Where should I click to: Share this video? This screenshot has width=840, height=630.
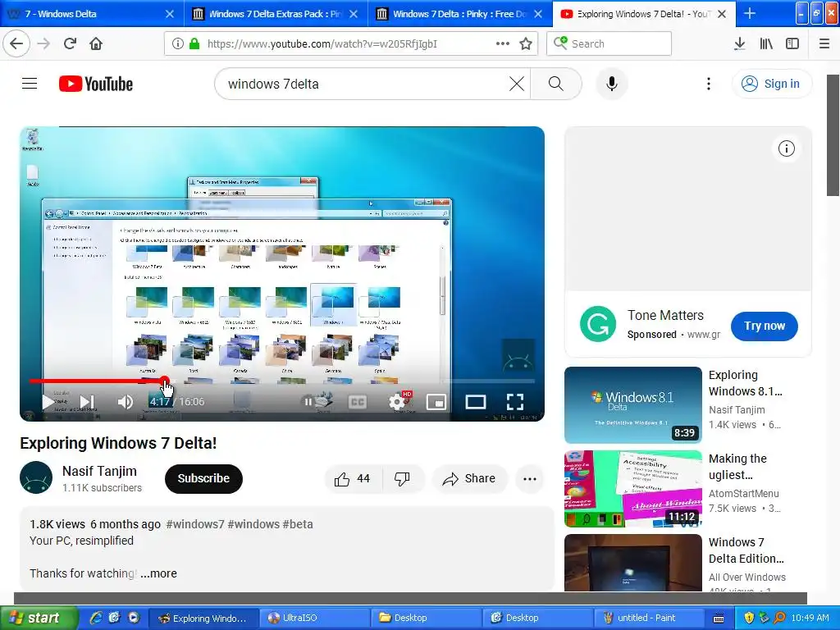[469, 478]
